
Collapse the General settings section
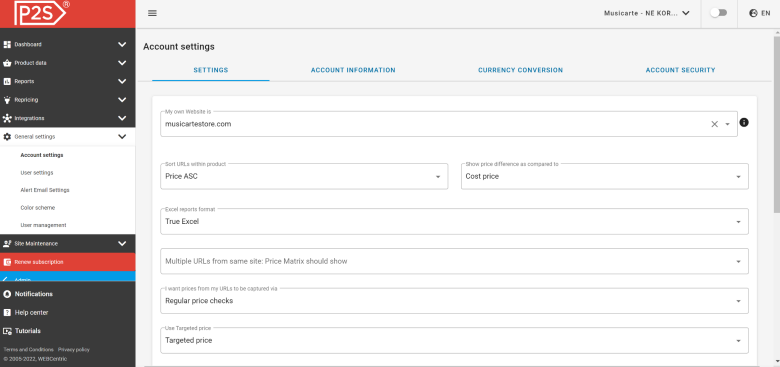(x=122, y=136)
